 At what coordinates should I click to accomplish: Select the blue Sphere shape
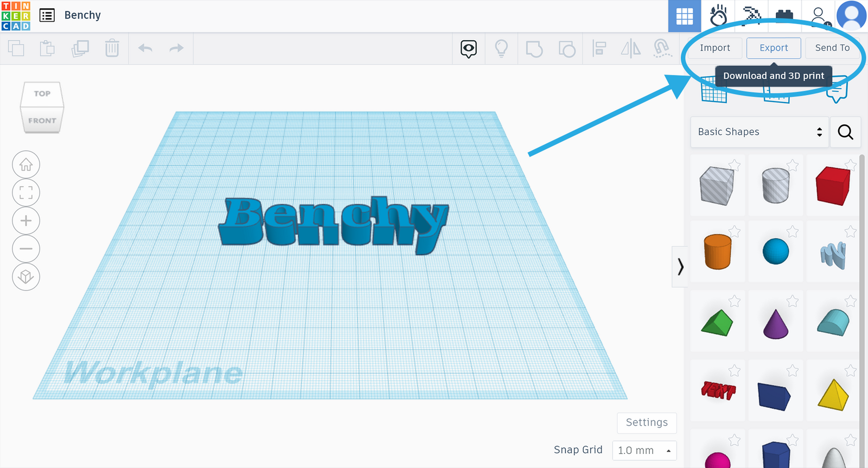776,252
